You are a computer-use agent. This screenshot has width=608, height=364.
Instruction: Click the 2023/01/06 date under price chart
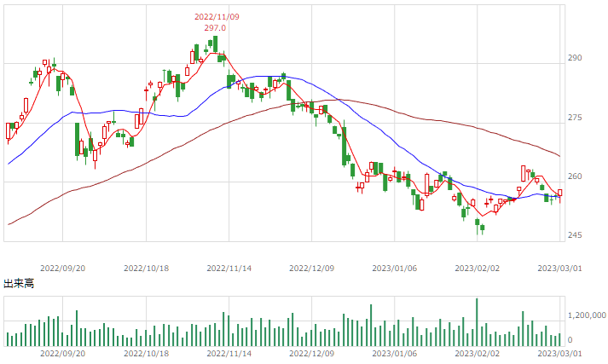[x=394, y=269]
